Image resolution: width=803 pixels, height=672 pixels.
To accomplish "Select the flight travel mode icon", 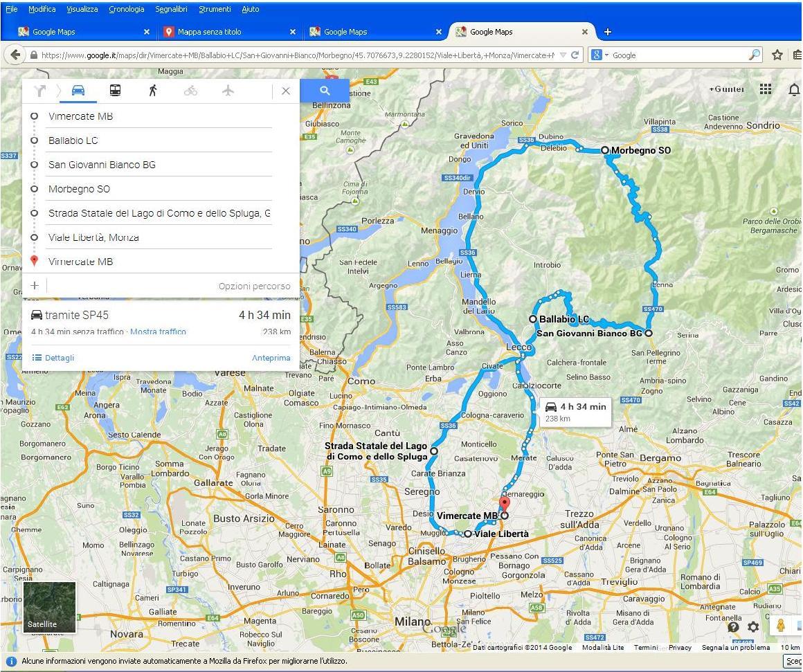I will click(228, 91).
